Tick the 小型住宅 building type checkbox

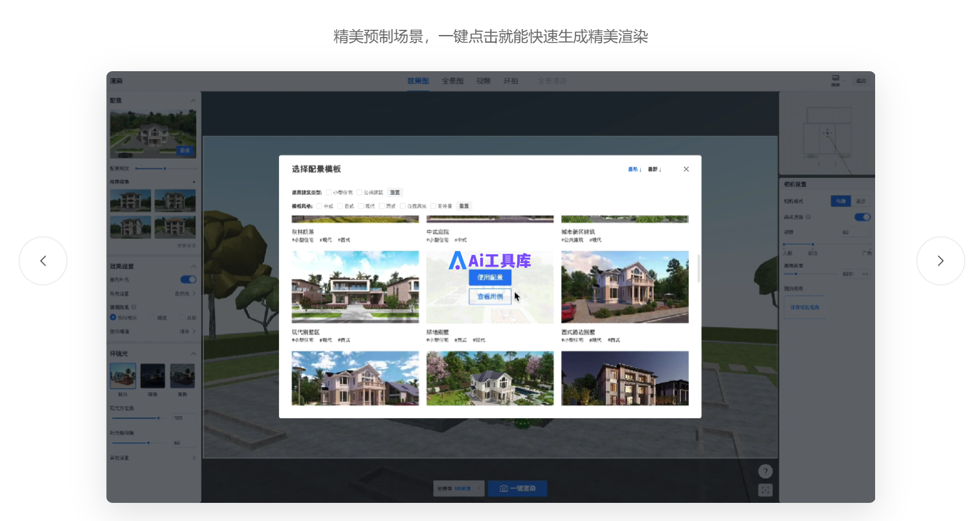pyautogui.click(x=329, y=192)
